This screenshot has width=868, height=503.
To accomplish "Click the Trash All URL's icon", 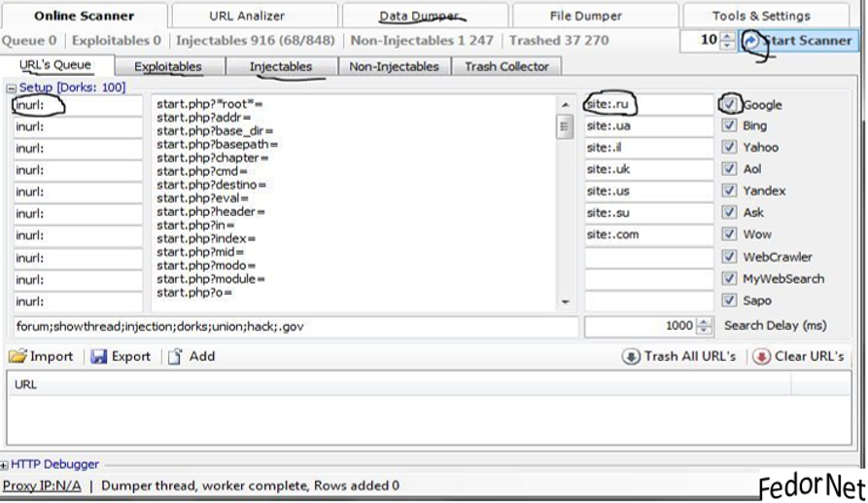I will pyautogui.click(x=631, y=356).
